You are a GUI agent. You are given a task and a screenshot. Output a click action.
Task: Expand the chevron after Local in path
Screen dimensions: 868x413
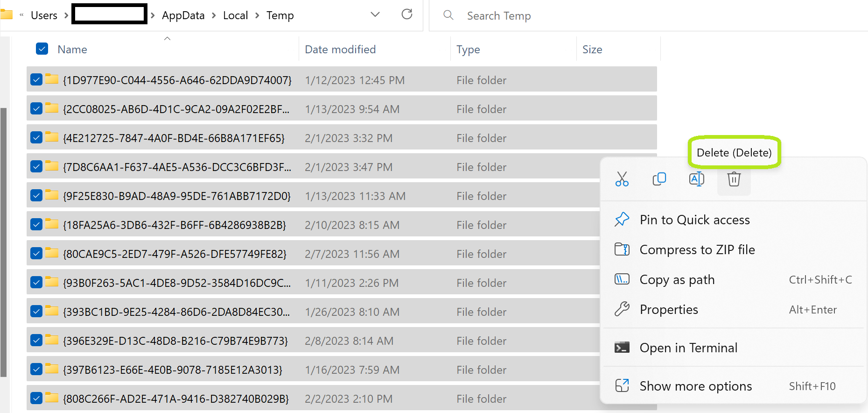[x=257, y=15]
